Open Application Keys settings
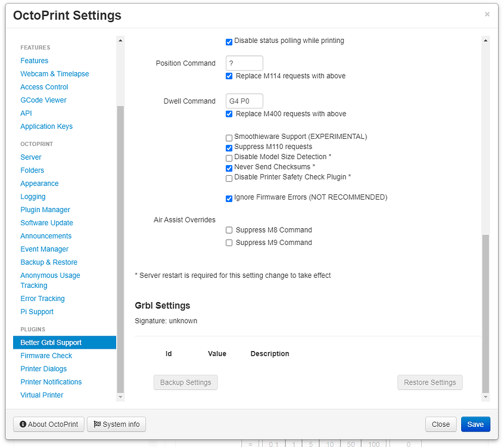 tap(46, 126)
